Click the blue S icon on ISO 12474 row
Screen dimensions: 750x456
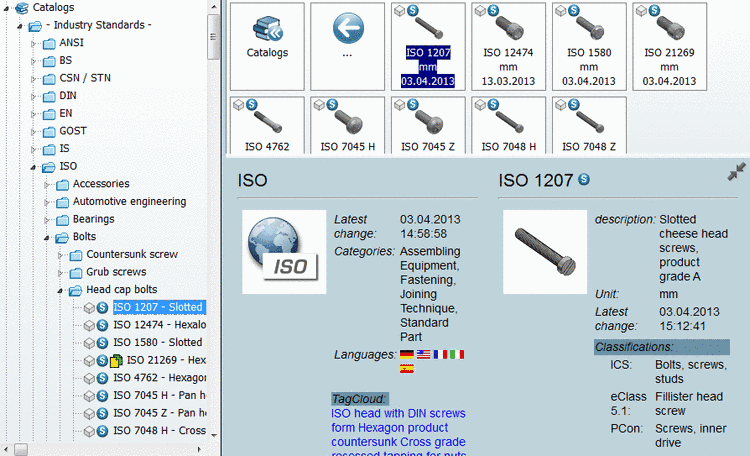pyautogui.click(x=102, y=325)
